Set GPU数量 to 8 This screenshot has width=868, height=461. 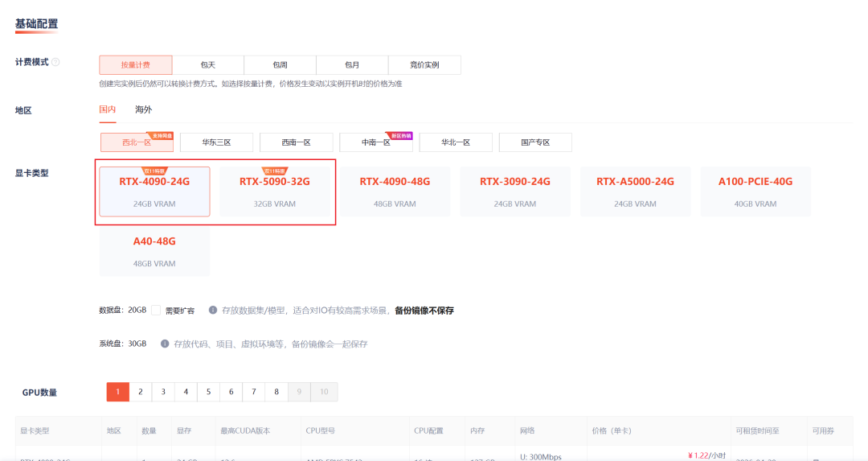(x=276, y=392)
